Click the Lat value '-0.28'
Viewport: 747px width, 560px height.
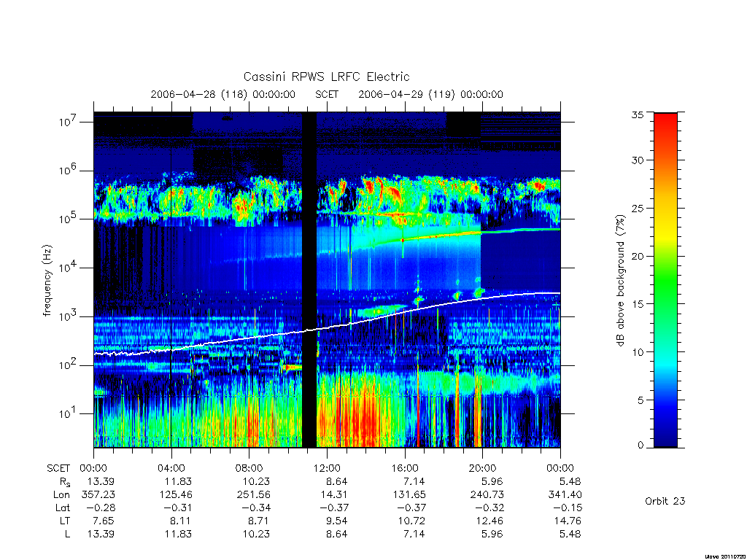99,507
